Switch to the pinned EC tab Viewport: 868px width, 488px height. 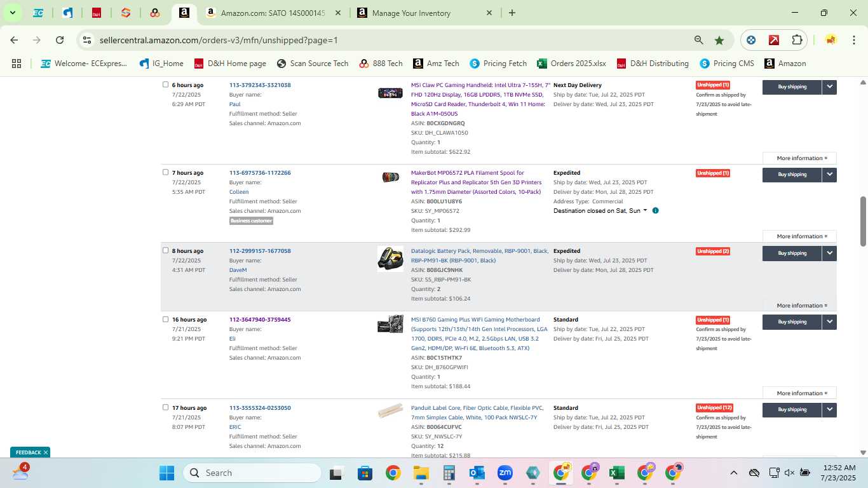tap(38, 13)
